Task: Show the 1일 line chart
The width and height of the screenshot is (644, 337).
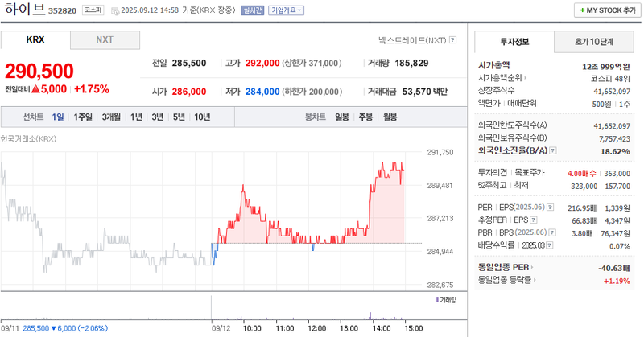Action: (58, 117)
